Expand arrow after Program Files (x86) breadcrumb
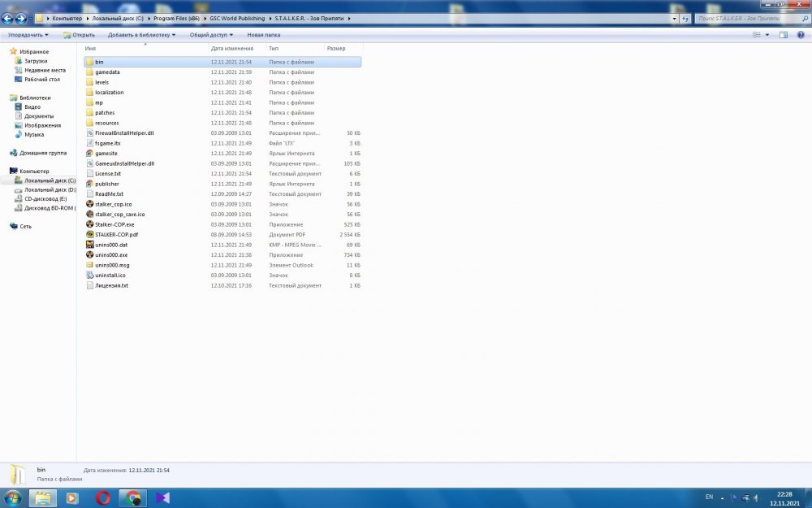The image size is (812, 508). click(205, 19)
